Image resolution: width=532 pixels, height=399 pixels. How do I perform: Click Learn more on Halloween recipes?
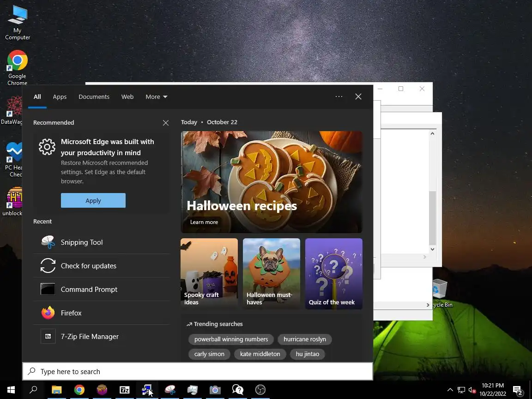204,222
